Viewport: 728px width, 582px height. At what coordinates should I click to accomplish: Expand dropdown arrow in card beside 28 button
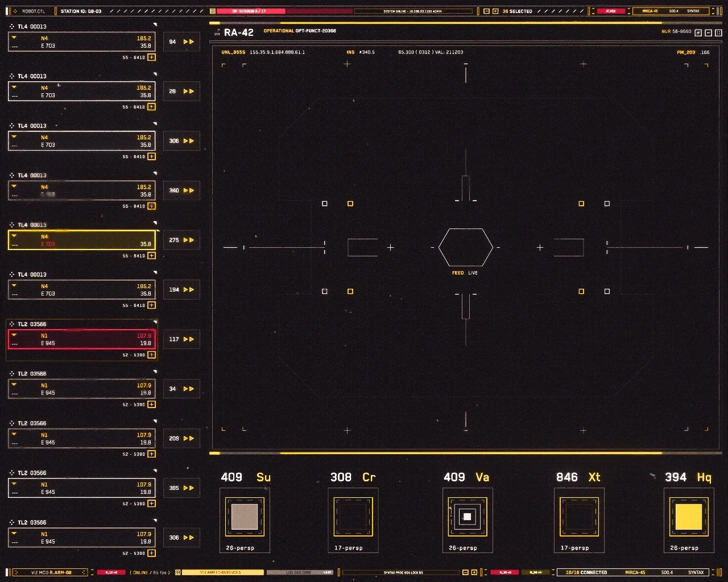14,88
